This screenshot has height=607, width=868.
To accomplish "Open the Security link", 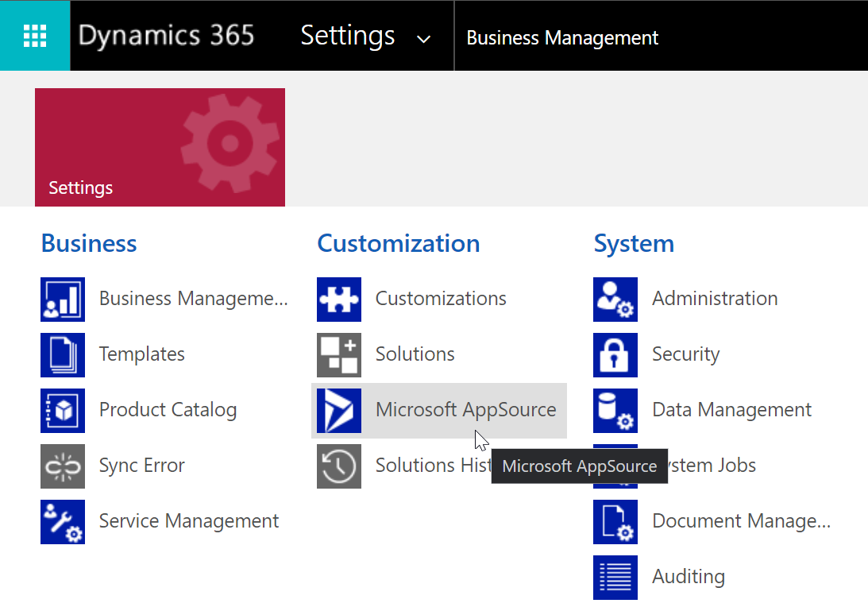I will [686, 354].
